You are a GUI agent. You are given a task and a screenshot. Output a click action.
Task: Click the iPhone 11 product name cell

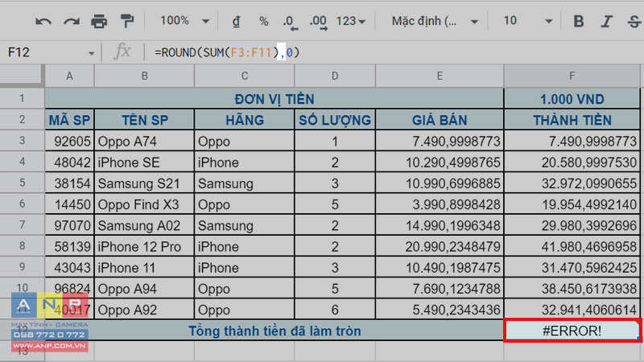[144, 268]
